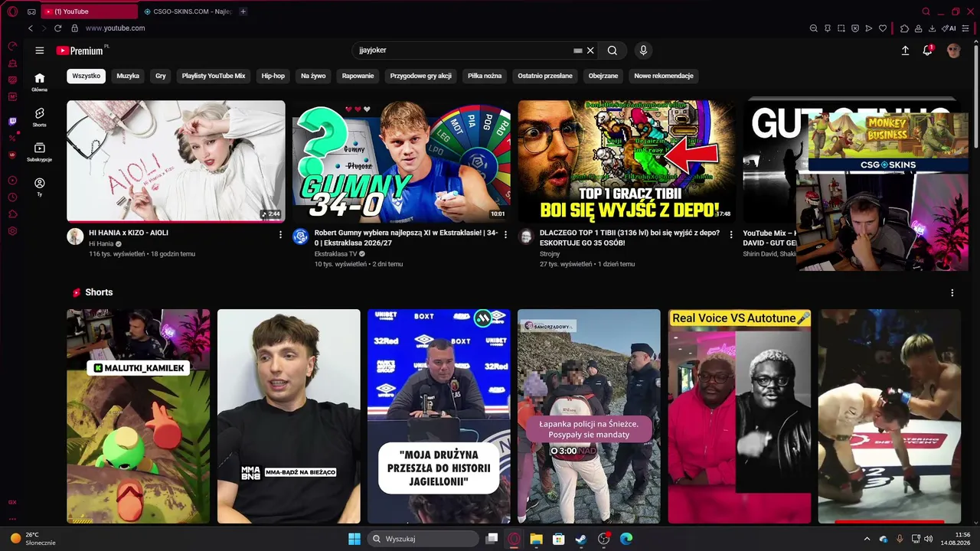Choose the Playlisty YouTube Mix chip

coord(214,76)
